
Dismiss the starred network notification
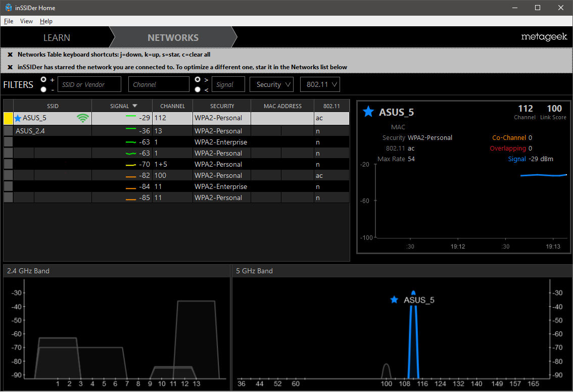pos(10,67)
